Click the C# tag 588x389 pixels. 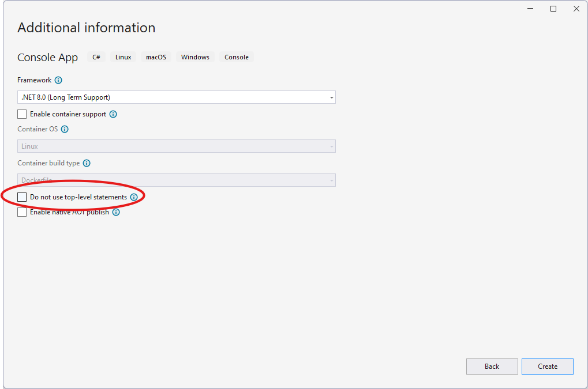point(96,57)
